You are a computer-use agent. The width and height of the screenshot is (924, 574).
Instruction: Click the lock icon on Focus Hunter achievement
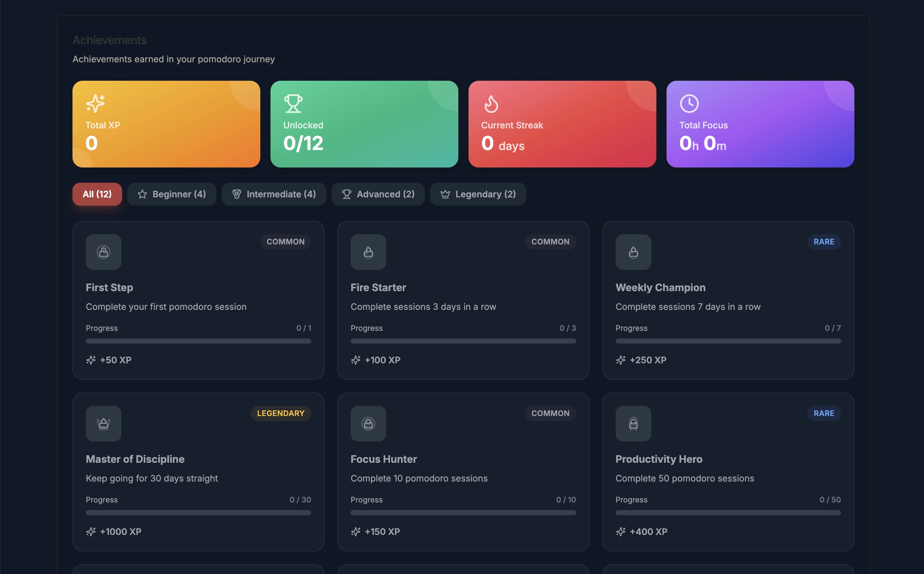pos(368,424)
